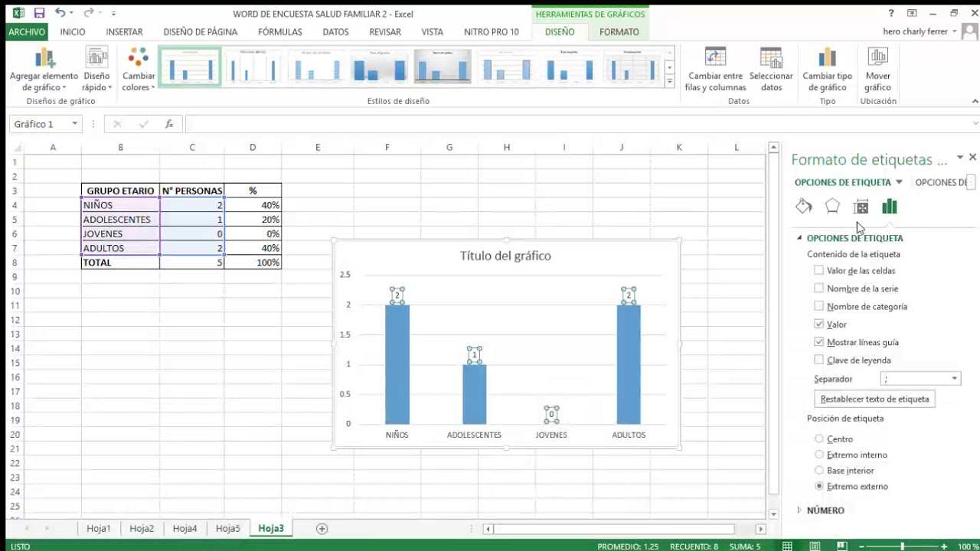This screenshot has height=551, width=980.
Task: Select the first chart style thumbnail
Action: [190, 66]
